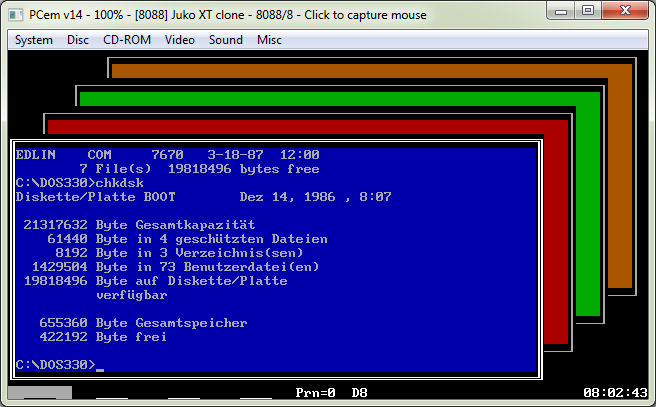Screen dimensions: 656x407
Task: Click the grey block in the status bar
Action: [40, 392]
